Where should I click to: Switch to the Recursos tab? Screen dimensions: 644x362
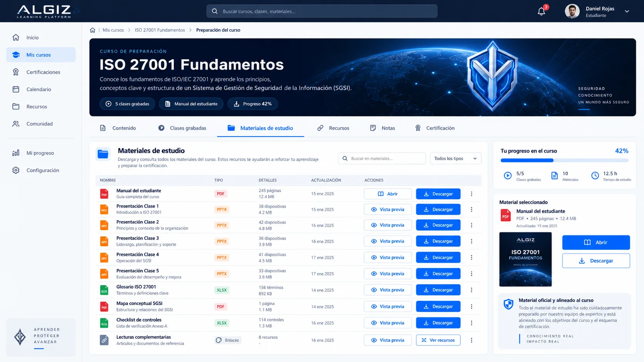pyautogui.click(x=333, y=128)
